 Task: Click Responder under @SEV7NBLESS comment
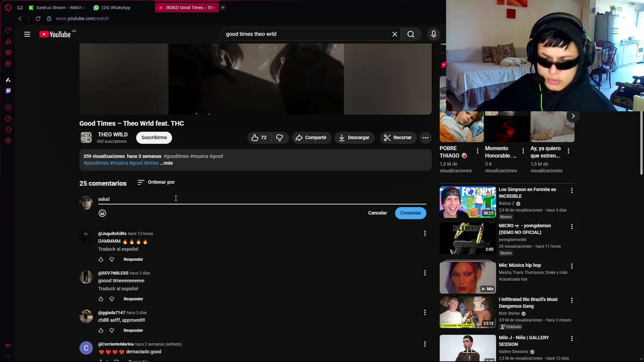133,299
